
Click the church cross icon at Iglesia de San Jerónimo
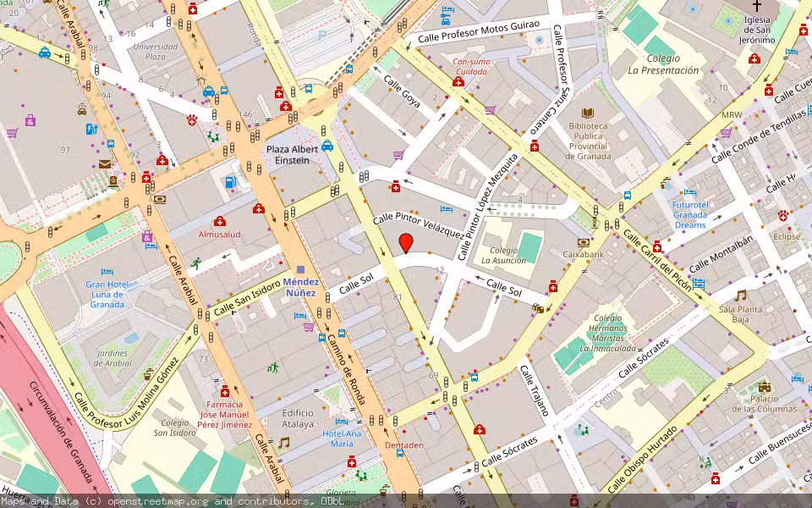pos(756,6)
